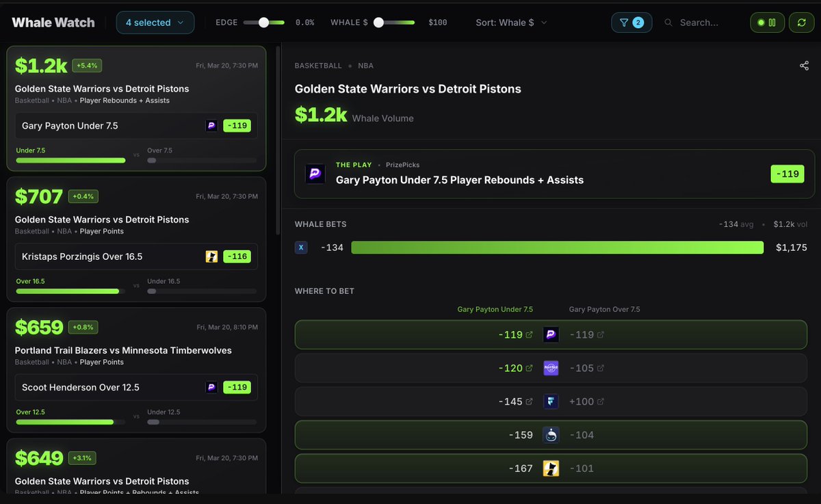
Task: Click the 'Gary Payton Under 7.5' column header
Action: click(x=495, y=309)
